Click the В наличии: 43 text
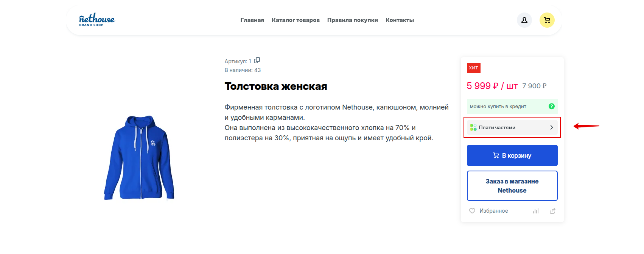This screenshot has height=254, width=644. tap(243, 70)
